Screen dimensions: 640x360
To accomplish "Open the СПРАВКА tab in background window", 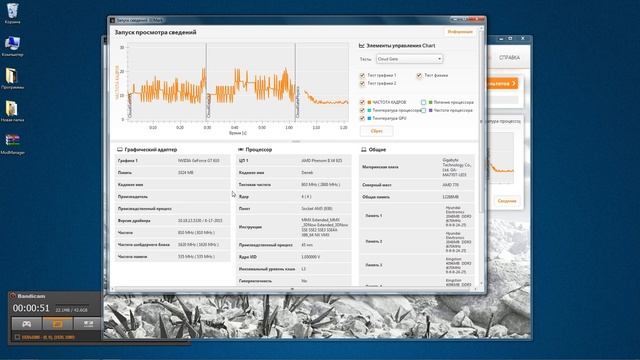I will tap(509, 58).
